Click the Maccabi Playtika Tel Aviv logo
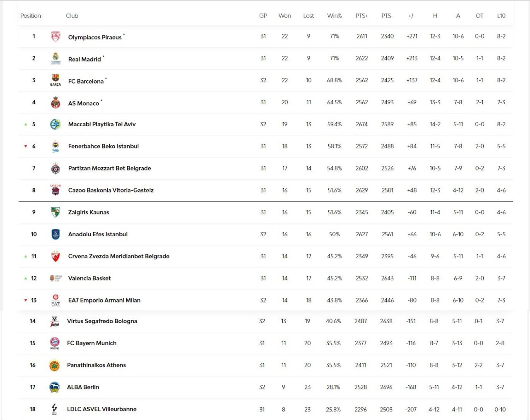 coord(55,124)
